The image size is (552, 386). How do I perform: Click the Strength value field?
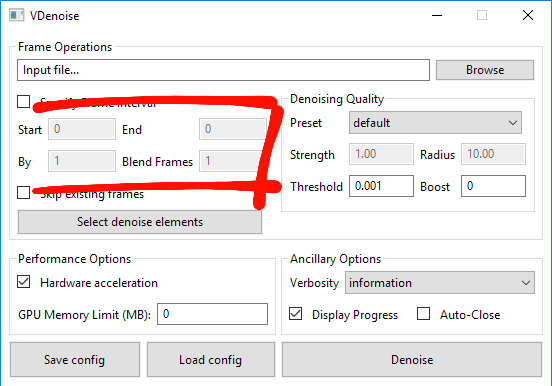pyautogui.click(x=381, y=154)
